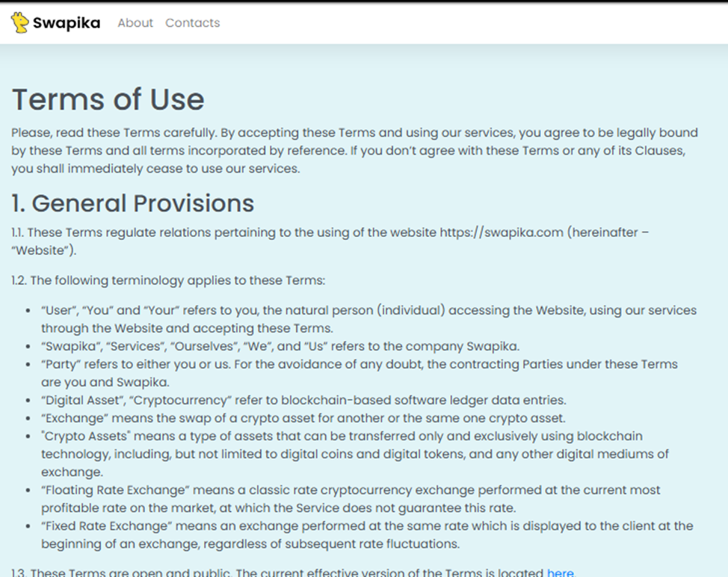The image size is (728, 577).
Task: Open the About page
Action: [x=135, y=22]
